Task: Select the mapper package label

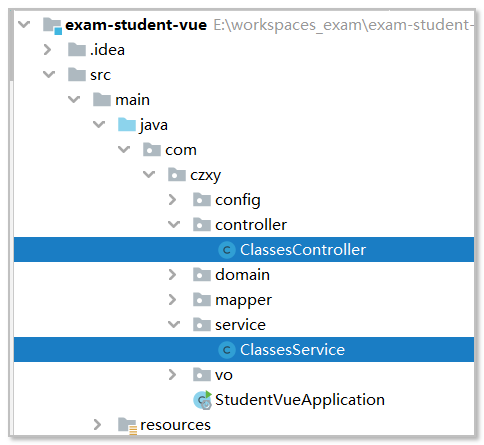Action: [243, 301]
